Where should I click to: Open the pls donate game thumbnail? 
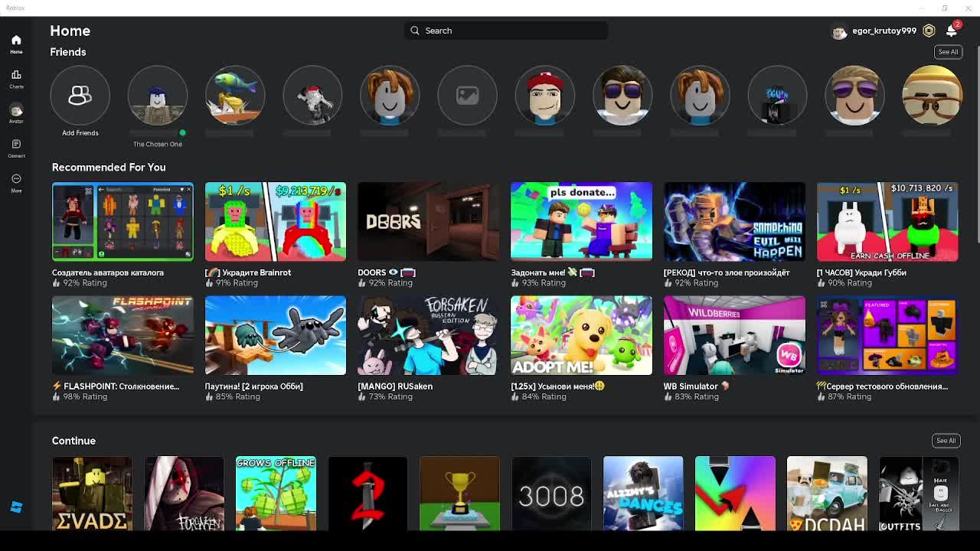tap(581, 222)
